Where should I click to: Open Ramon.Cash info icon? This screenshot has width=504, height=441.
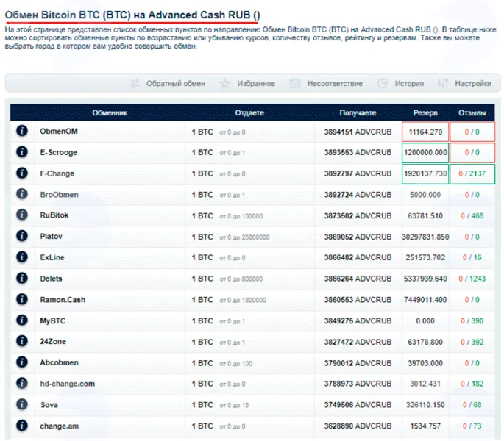pyautogui.click(x=22, y=299)
